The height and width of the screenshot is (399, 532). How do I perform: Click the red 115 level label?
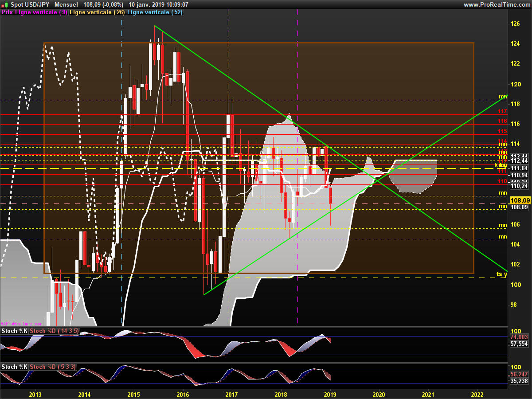click(x=502, y=131)
